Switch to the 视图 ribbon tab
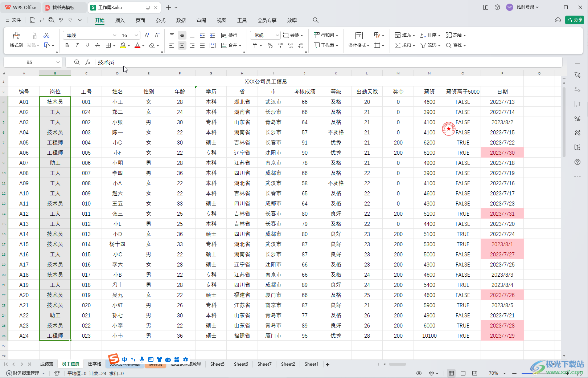This screenshot has height=378, width=588. pos(221,20)
